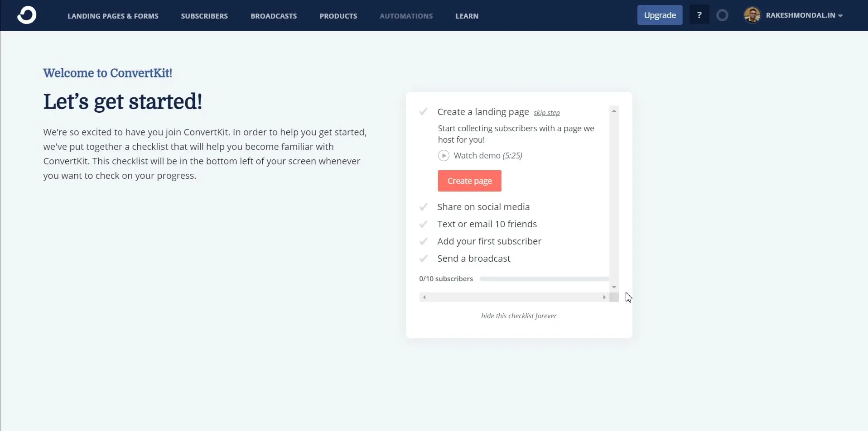Click hide this checklist forever link
Screen dimensions: 868x431
pos(519,316)
